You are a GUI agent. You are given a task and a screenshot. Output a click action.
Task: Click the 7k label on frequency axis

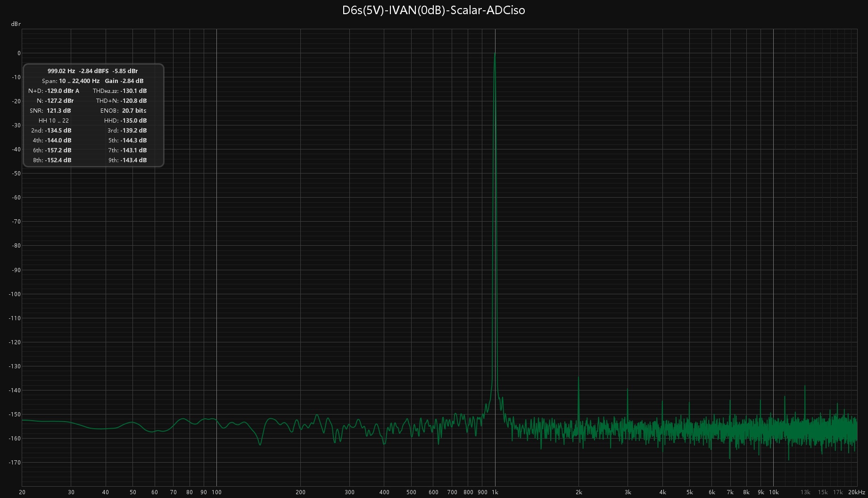point(730,492)
